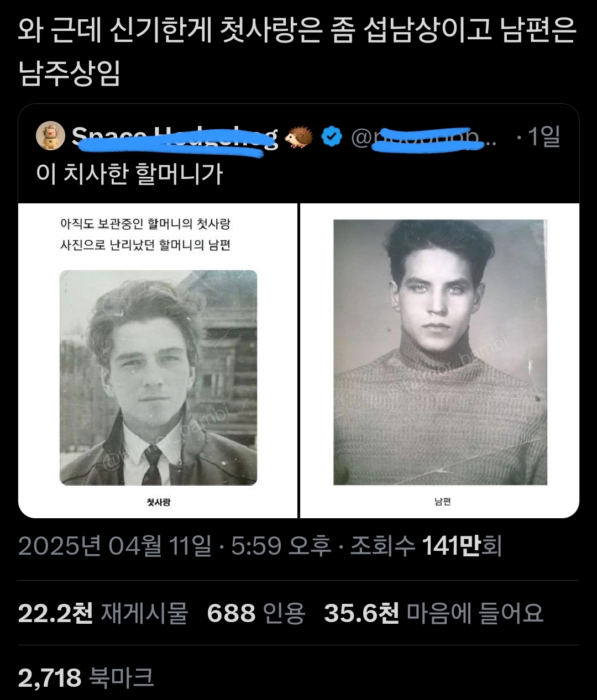Open the 2,718 bookmarks count
This screenshot has width=597, height=700.
(86, 678)
